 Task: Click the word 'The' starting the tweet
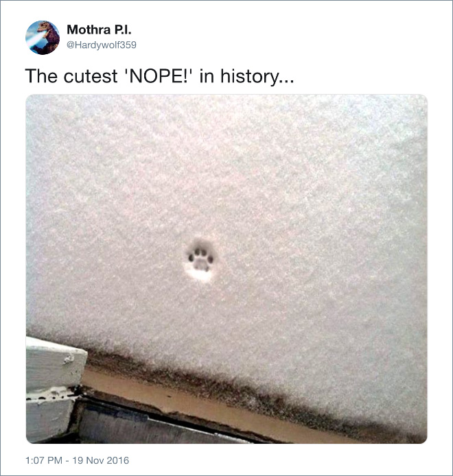click(x=41, y=75)
